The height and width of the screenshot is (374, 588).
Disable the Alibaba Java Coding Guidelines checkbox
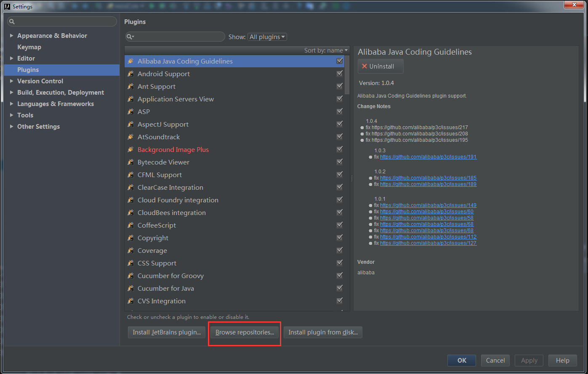coord(340,61)
